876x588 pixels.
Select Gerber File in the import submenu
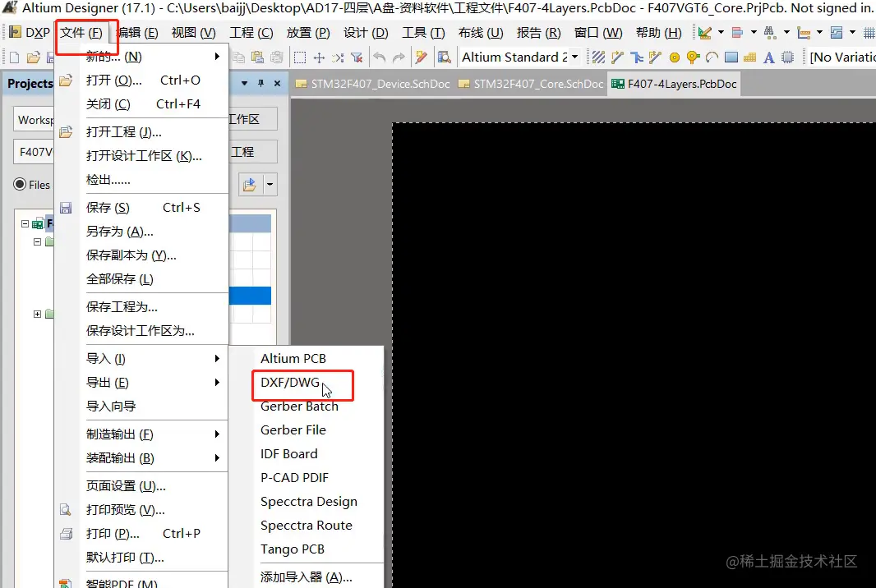tap(307, 430)
